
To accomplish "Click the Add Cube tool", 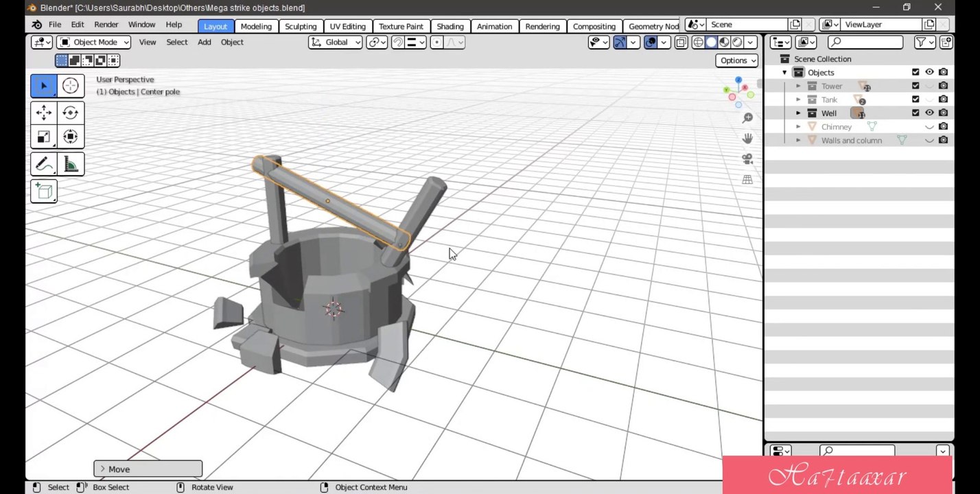I will click(44, 191).
